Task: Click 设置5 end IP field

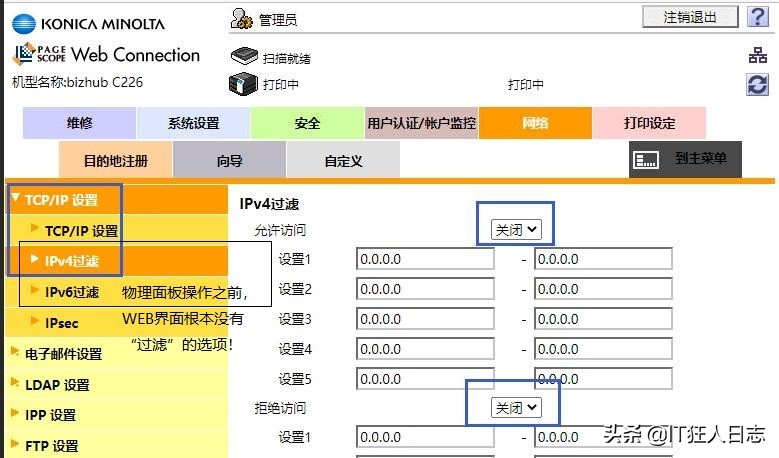Action: pyautogui.click(x=603, y=379)
